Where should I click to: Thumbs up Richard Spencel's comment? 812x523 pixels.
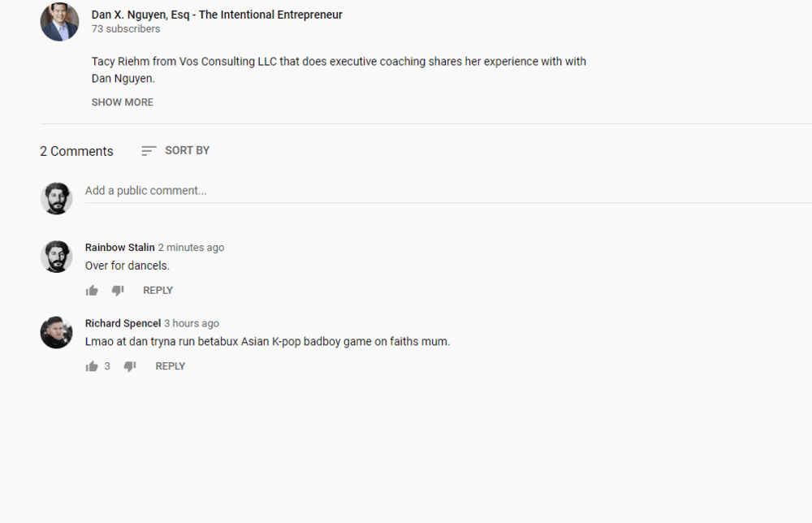click(92, 366)
